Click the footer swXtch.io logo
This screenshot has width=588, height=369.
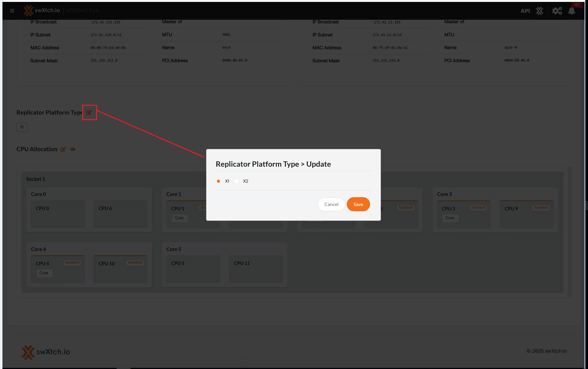tap(46, 352)
